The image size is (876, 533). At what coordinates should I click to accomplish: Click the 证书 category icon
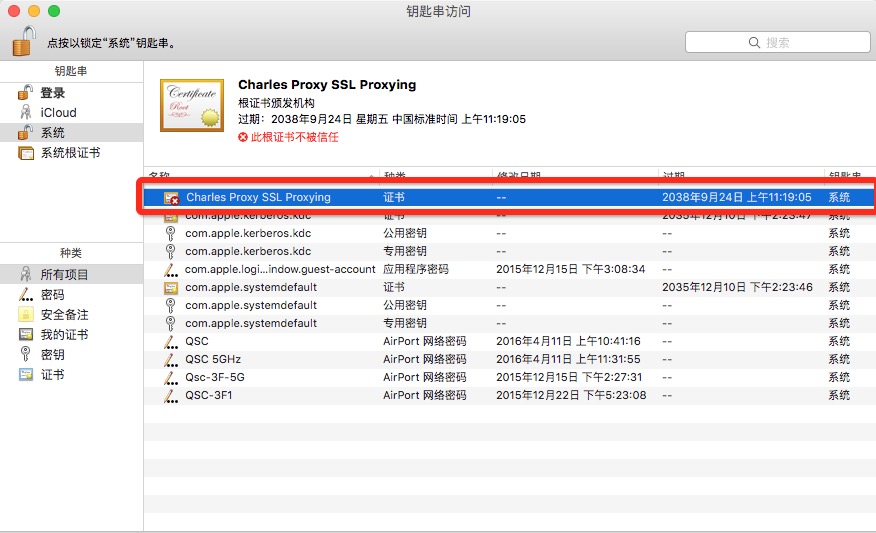26,374
